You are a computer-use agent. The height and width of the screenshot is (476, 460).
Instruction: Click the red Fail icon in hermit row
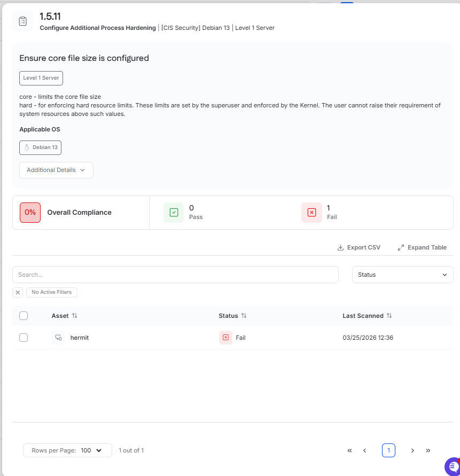(x=225, y=338)
